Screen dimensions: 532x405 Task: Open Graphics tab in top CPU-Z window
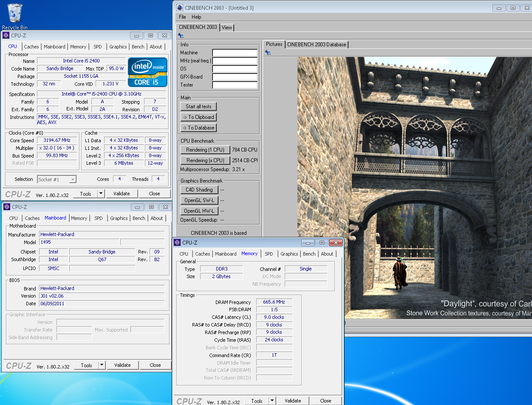(x=118, y=47)
